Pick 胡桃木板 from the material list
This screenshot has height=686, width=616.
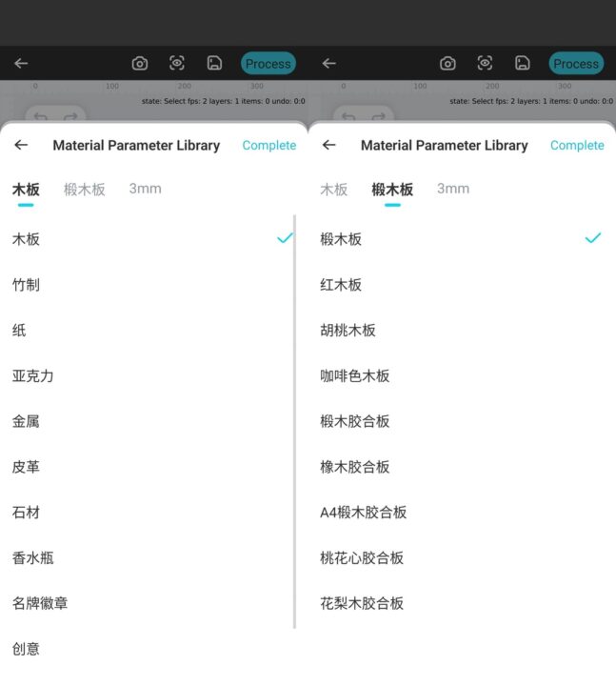tap(348, 331)
